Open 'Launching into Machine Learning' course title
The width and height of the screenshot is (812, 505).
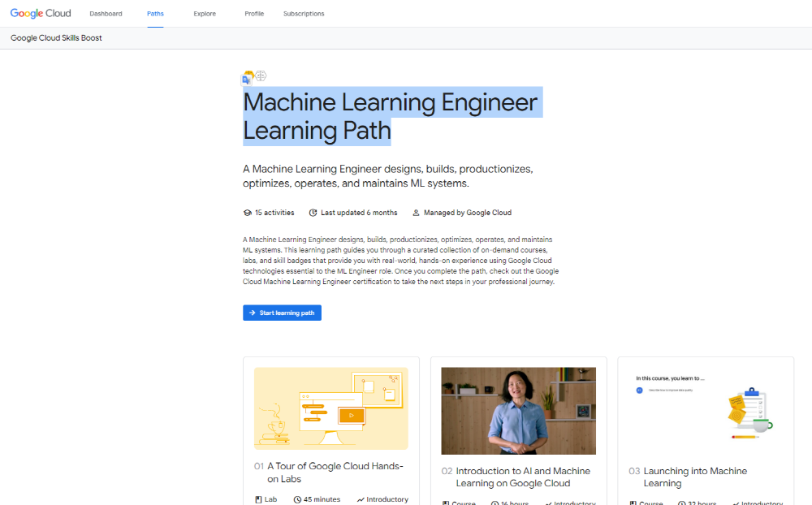point(695,477)
